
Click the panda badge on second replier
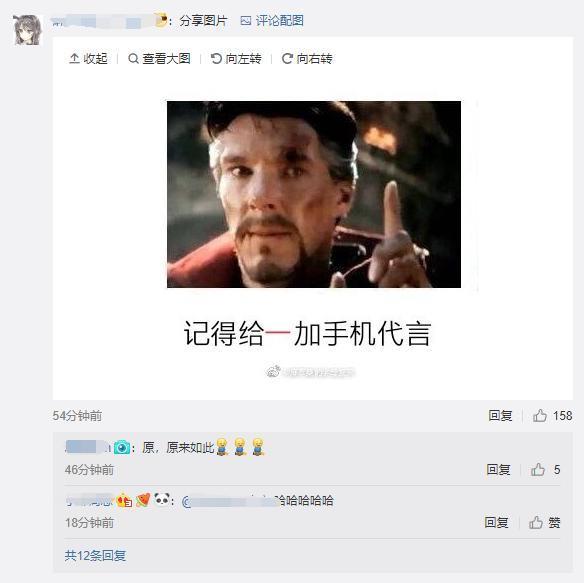click(x=162, y=499)
